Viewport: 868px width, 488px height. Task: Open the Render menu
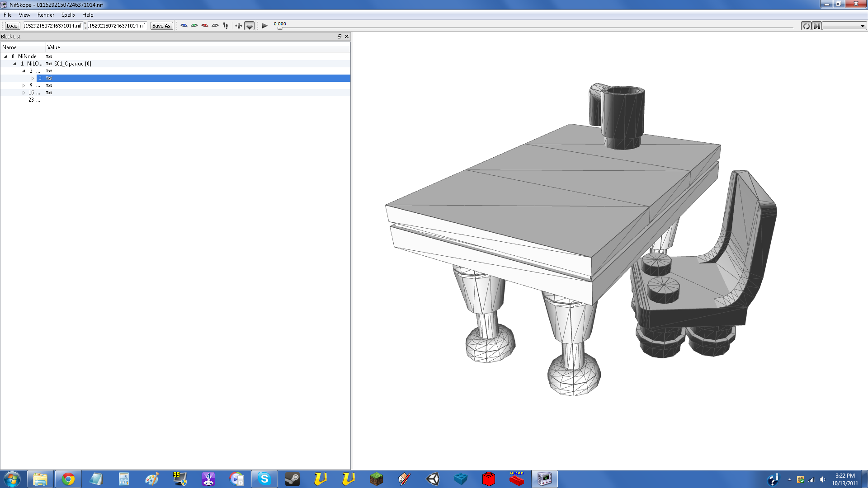pos(46,15)
